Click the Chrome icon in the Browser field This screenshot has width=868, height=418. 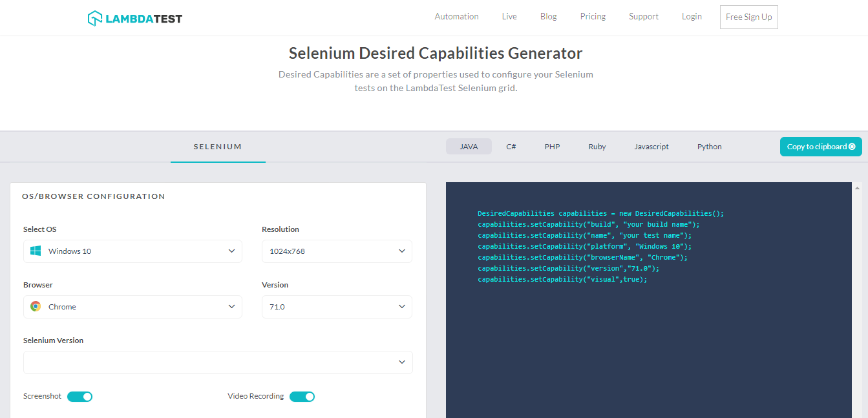point(36,306)
